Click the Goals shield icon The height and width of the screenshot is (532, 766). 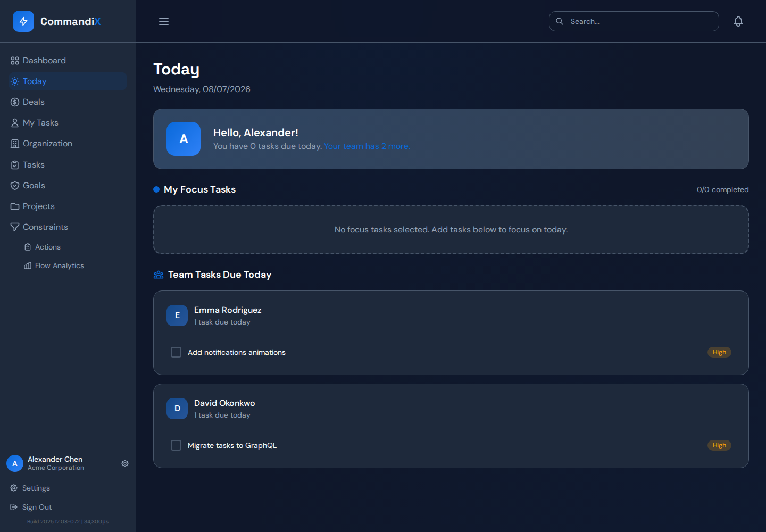click(x=15, y=186)
